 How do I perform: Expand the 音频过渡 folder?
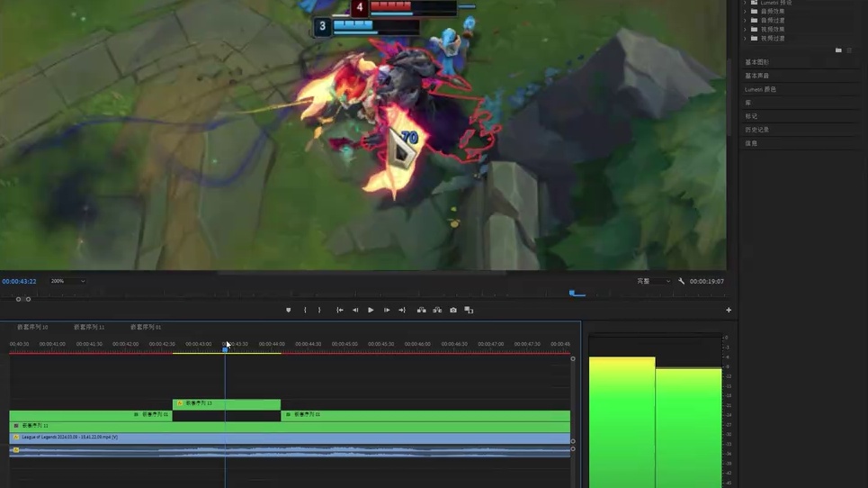click(745, 21)
